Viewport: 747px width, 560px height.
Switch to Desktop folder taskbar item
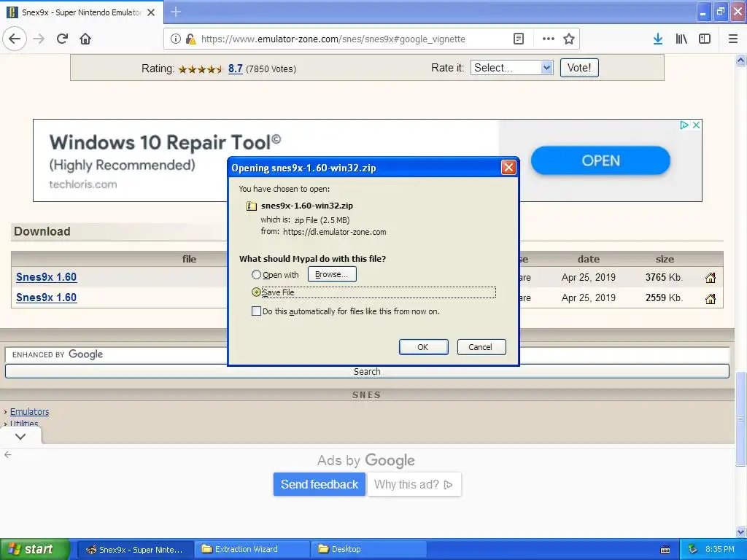[368, 550]
